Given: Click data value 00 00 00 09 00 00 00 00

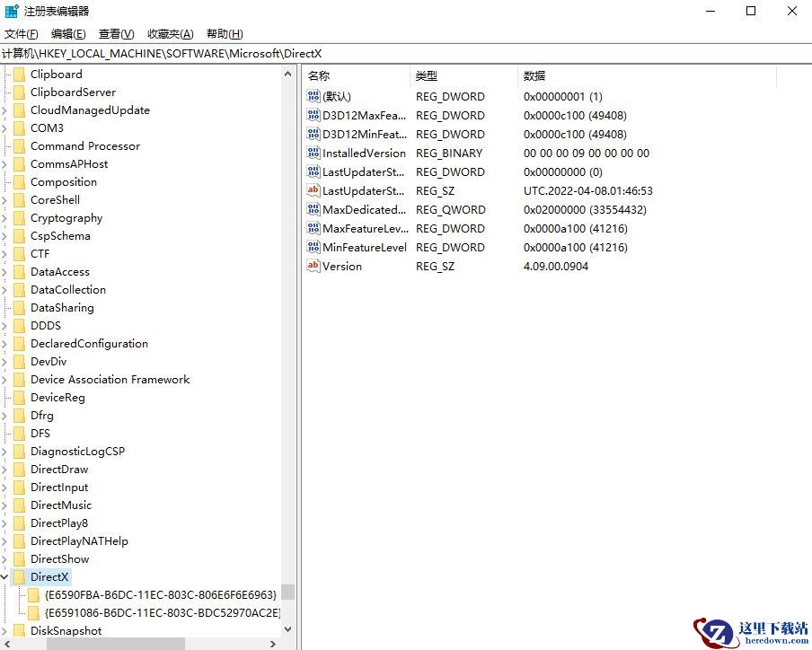Looking at the screenshot, I should click(587, 154).
